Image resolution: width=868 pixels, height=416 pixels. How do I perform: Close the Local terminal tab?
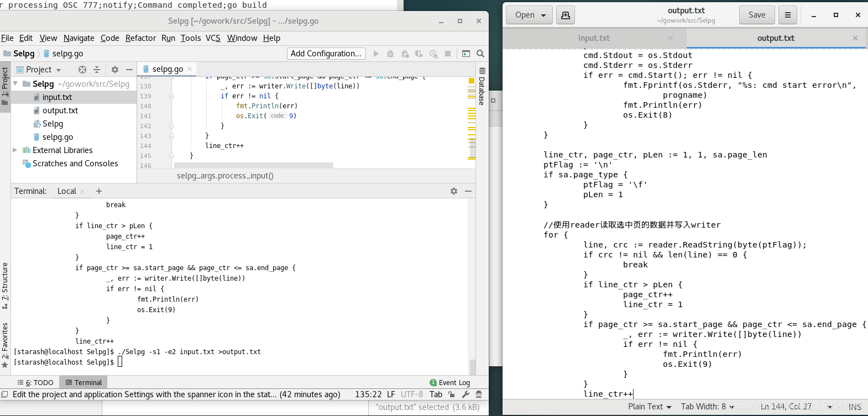[x=82, y=192]
